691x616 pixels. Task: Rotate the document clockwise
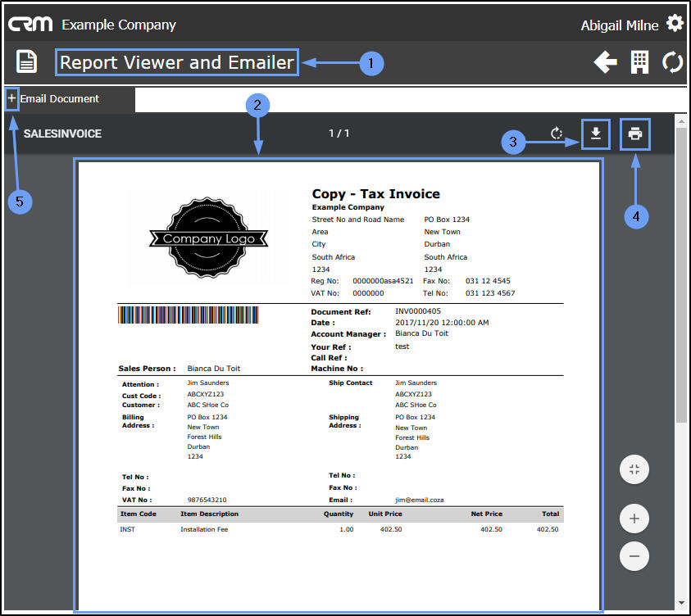pos(557,134)
